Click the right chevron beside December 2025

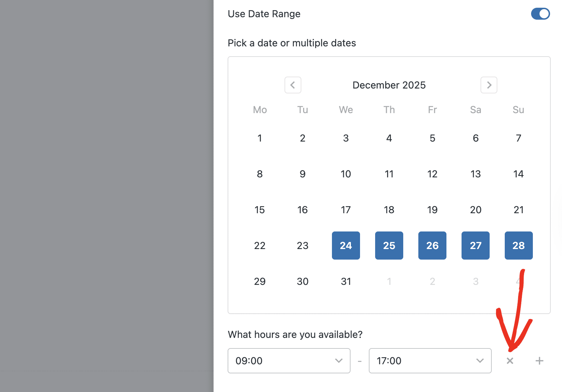pos(489,85)
